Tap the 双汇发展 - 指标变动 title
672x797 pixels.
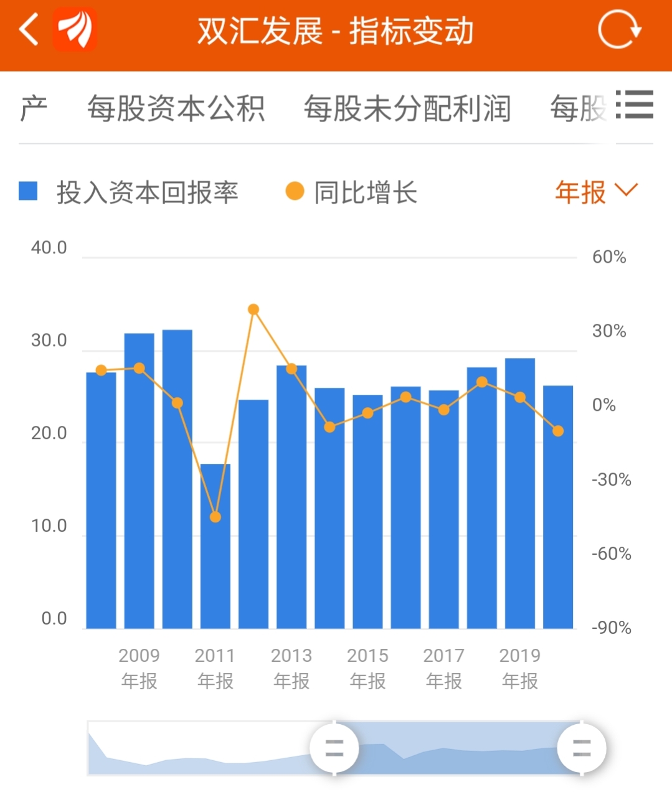(336, 29)
